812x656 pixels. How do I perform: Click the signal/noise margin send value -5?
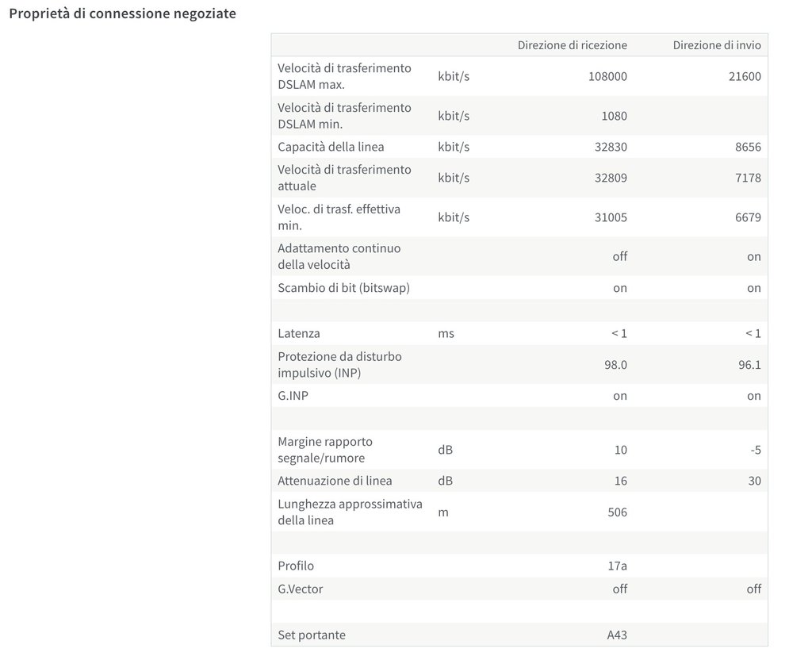[756, 450]
